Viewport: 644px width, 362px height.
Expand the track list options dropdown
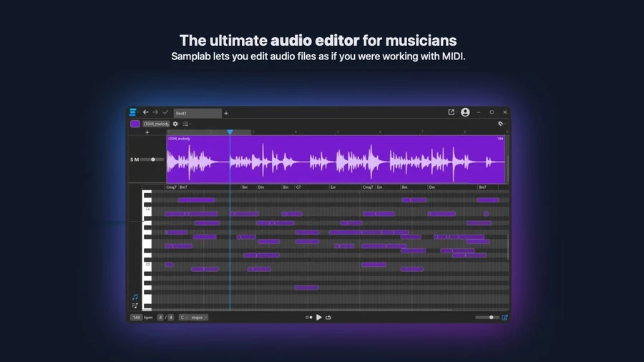pyautogui.click(x=187, y=124)
